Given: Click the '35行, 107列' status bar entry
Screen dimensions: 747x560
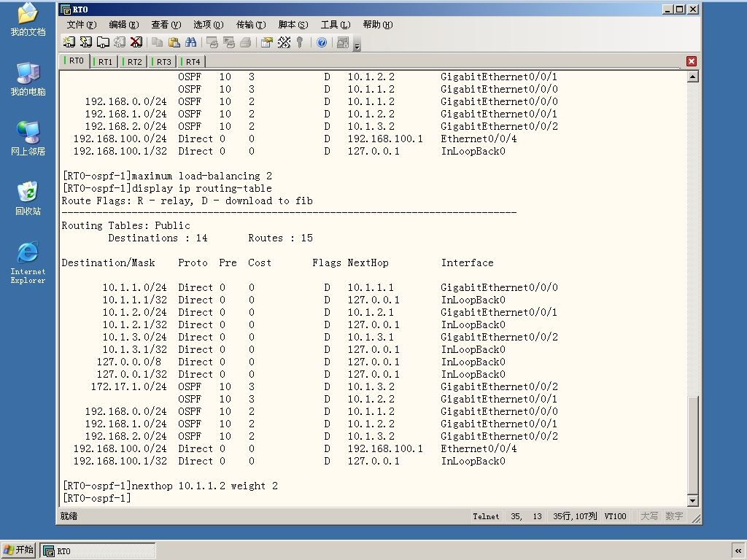Looking at the screenshot, I should coord(575,516).
